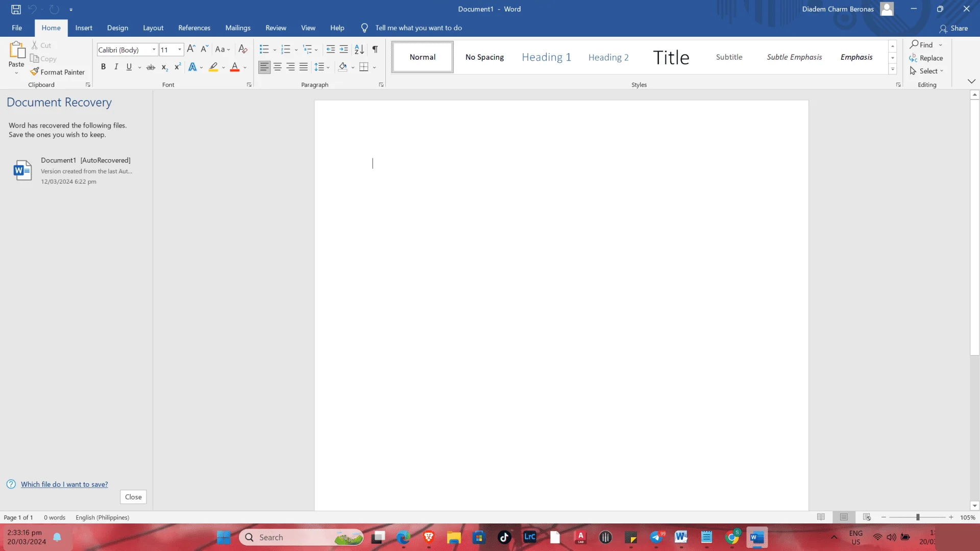Click the Tell Me lightbulb icon

tap(364, 28)
